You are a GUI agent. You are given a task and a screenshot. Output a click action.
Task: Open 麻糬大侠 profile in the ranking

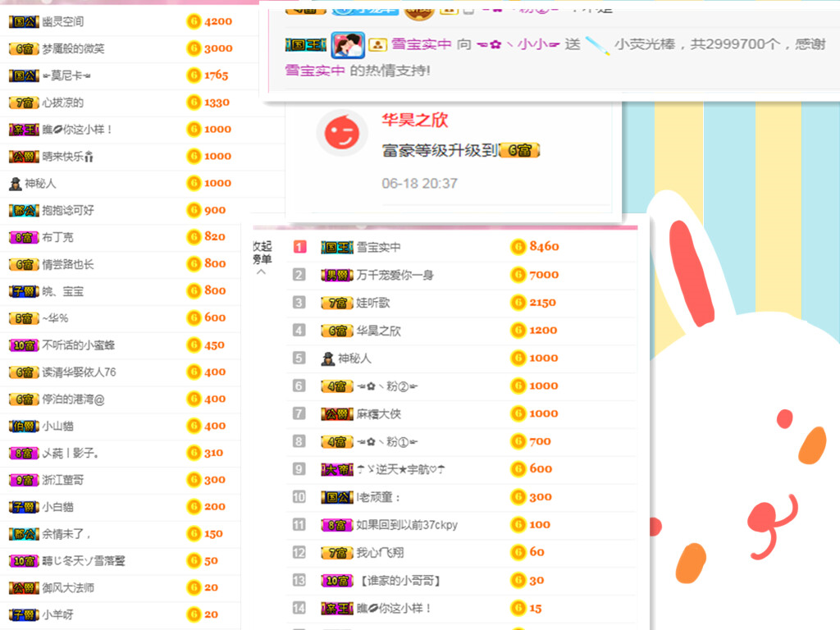point(379,414)
